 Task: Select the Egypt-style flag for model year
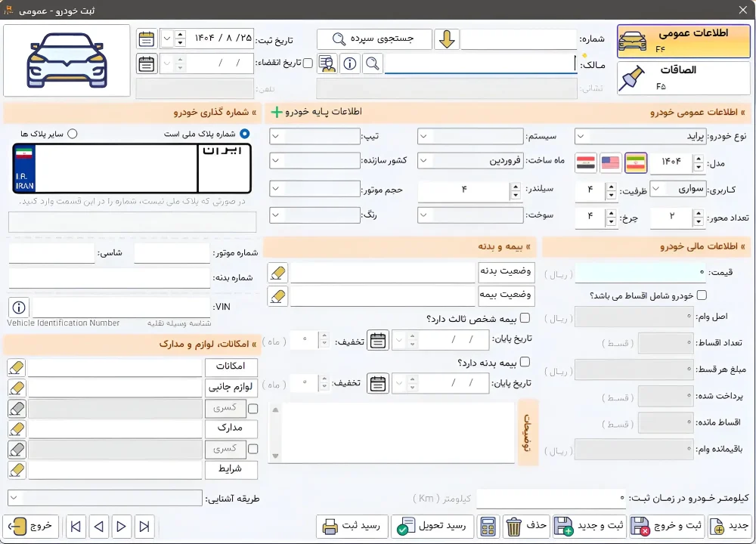pyautogui.click(x=586, y=163)
